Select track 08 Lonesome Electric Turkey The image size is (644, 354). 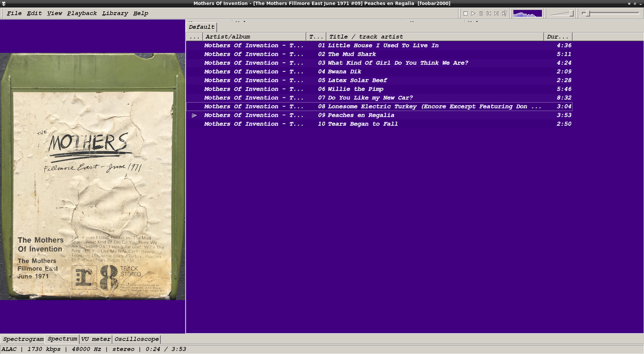[x=379, y=107]
